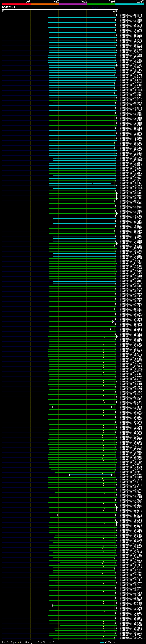Screen dimensions: 146x644
Task: Select hit label UniRef100_Q6QNI1
Action: (131, 53)
